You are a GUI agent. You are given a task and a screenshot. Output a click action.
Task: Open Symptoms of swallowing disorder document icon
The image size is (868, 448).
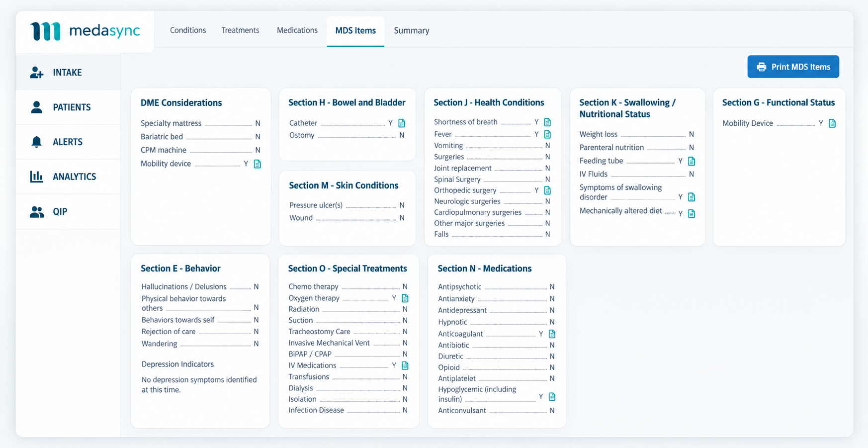pyautogui.click(x=692, y=197)
